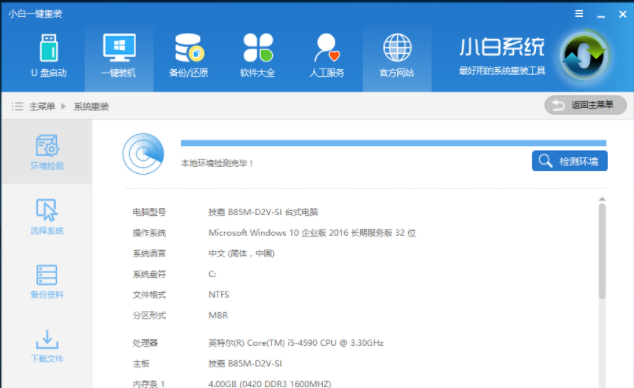
Task: Select the 备份资料 sidebar step
Action: click(47, 281)
